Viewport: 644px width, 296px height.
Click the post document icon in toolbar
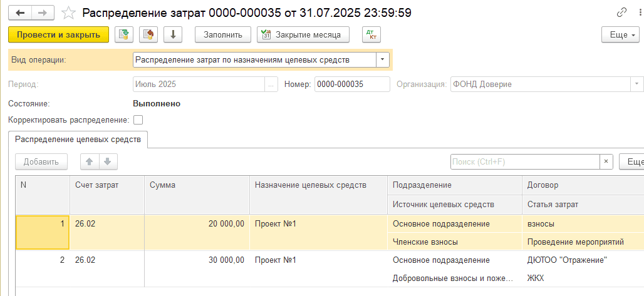(125, 34)
